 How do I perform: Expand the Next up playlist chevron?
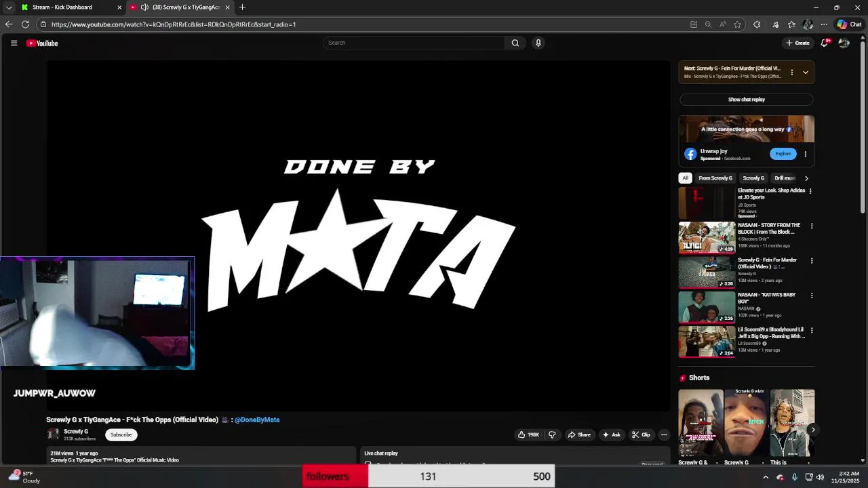click(806, 73)
